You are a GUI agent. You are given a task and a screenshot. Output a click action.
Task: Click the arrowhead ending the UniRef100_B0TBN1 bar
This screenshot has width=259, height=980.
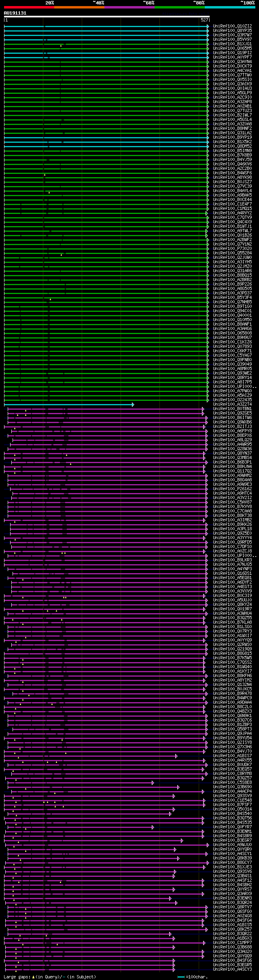click(x=203, y=409)
